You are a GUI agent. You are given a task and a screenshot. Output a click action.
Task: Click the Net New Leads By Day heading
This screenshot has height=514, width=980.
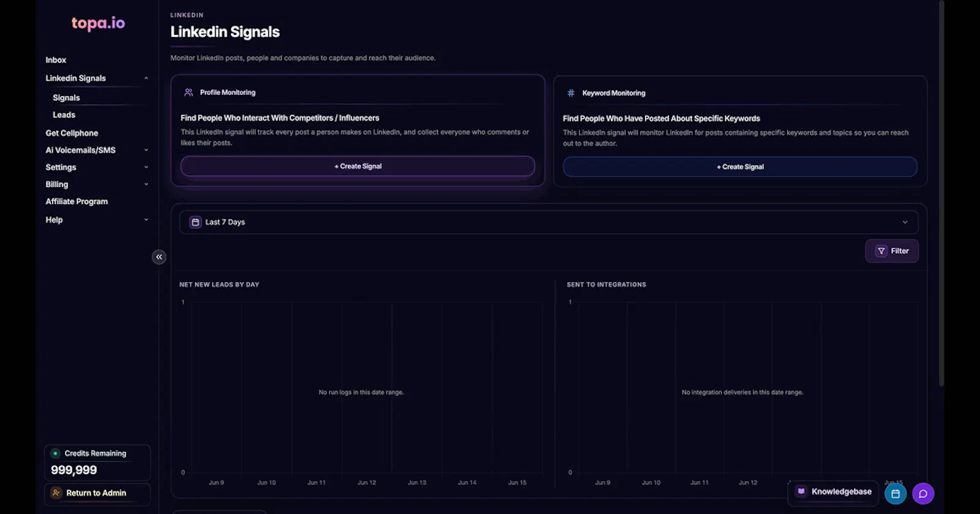219,285
